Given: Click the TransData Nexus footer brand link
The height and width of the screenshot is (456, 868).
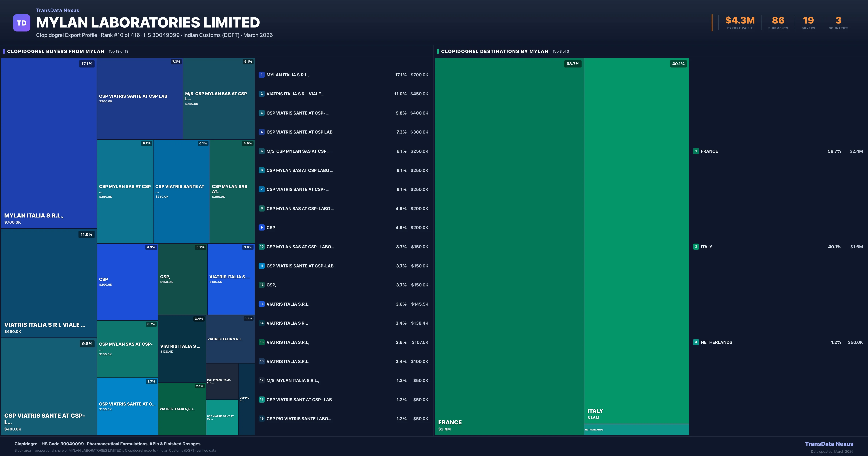Looking at the screenshot, I should point(829,444).
